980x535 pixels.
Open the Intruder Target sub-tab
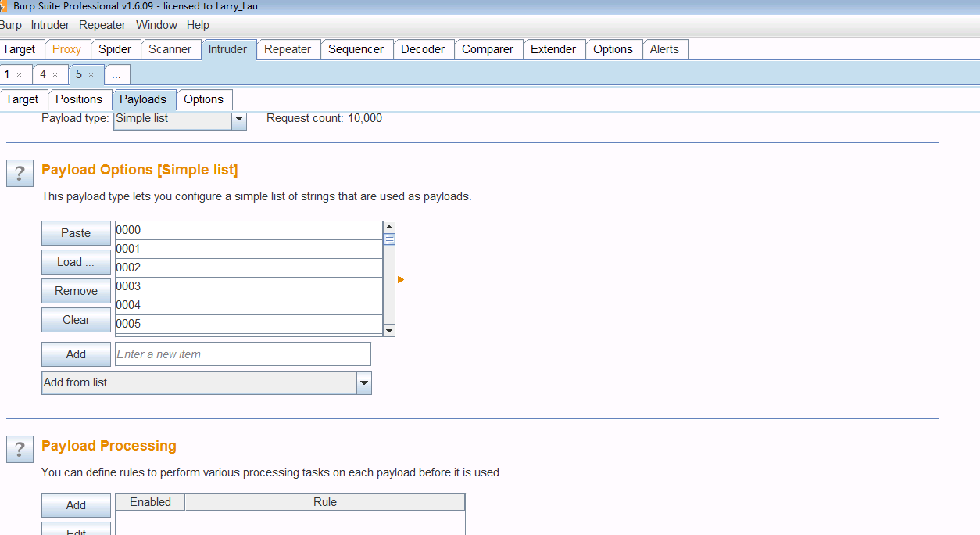pos(22,99)
